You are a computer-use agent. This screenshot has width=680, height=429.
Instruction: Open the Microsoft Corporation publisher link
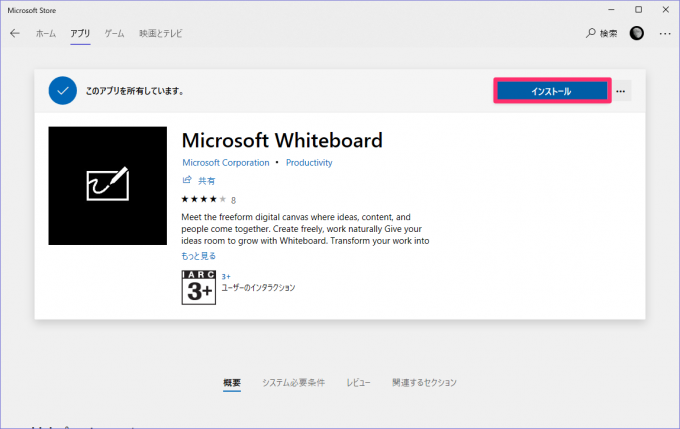pyautogui.click(x=226, y=163)
